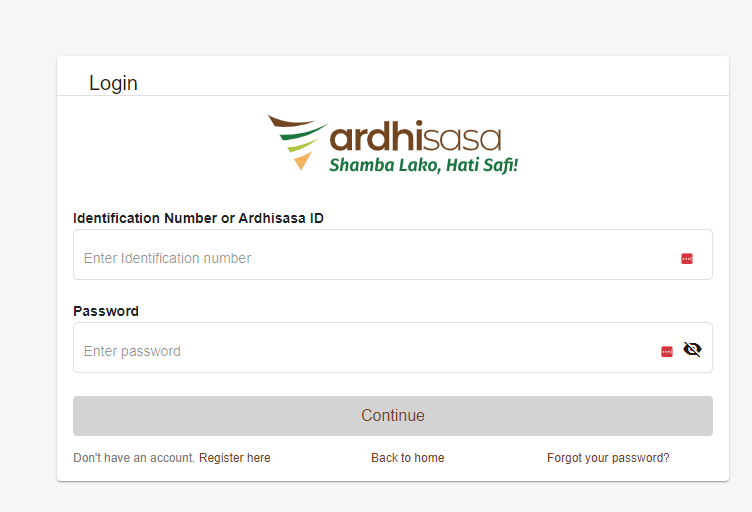The width and height of the screenshot is (752, 512).
Task: Click the dark brown top stripe of the logo
Action: 290,122
